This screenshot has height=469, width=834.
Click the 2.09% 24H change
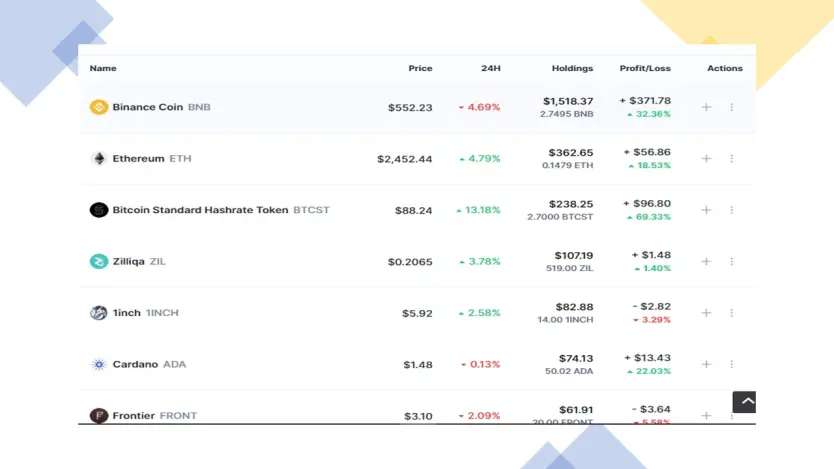pyautogui.click(x=479, y=415)
